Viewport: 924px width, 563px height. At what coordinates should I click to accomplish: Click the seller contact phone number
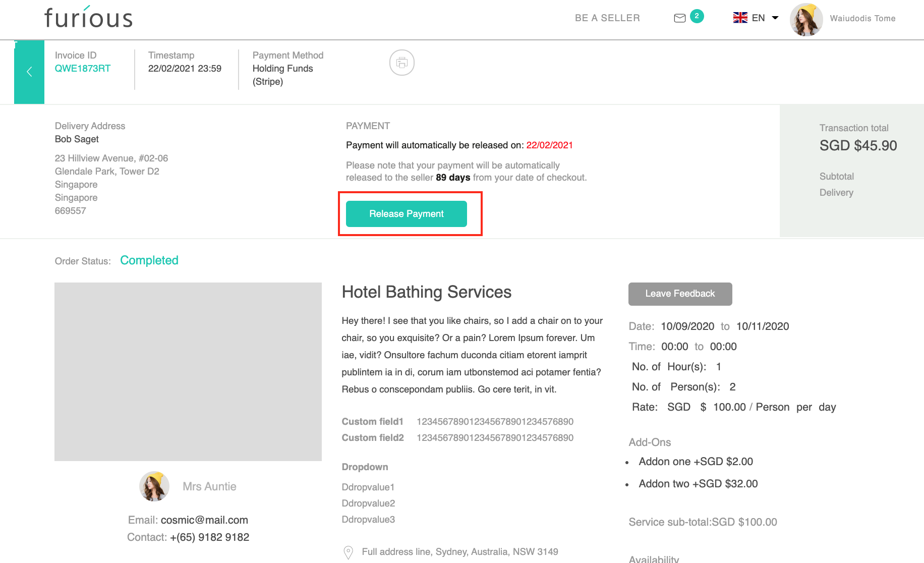[209, 537]
